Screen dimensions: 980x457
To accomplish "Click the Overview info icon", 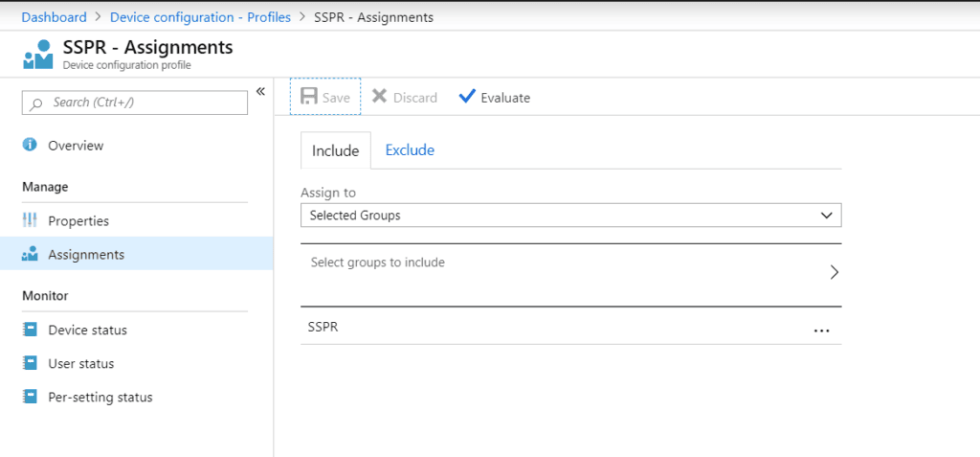I will click(30, 146).
